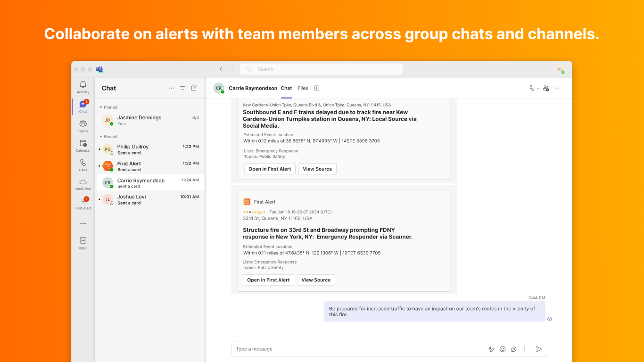Send the message

coord(539,349)
